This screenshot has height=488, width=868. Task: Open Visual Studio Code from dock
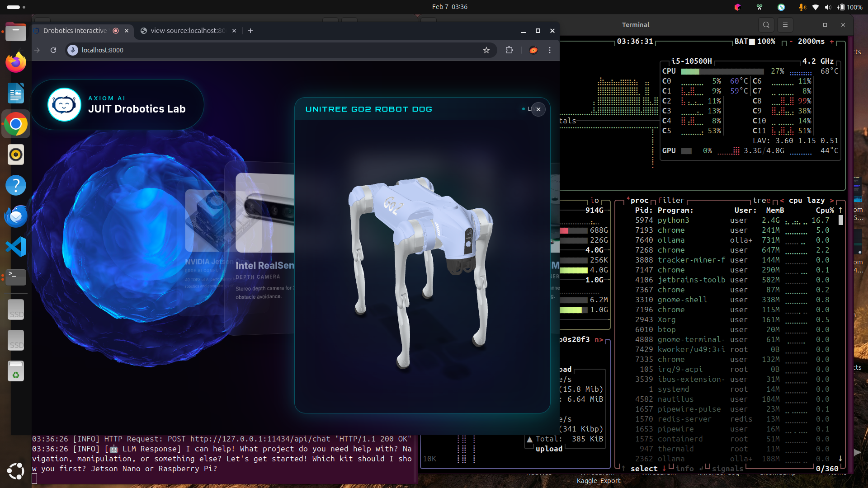[x=16, y=247]
